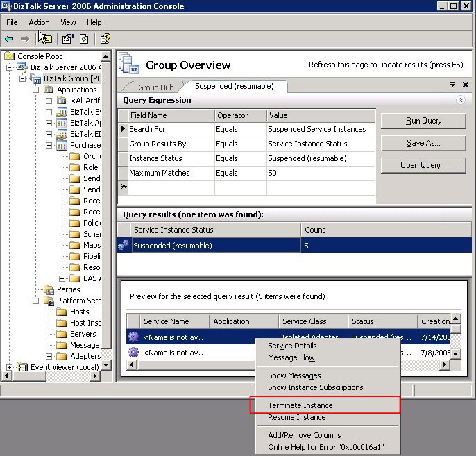Click the Properties toolbar icon
Viewport: 476px width, 456px height.
click(67, 39)
